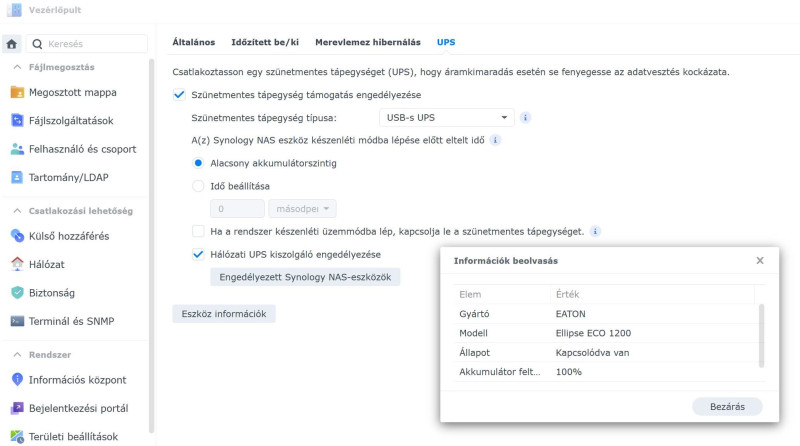This screenshot has width=800, height=446.
Task: Click the Érték column header
Action: (x=653, y=294)
